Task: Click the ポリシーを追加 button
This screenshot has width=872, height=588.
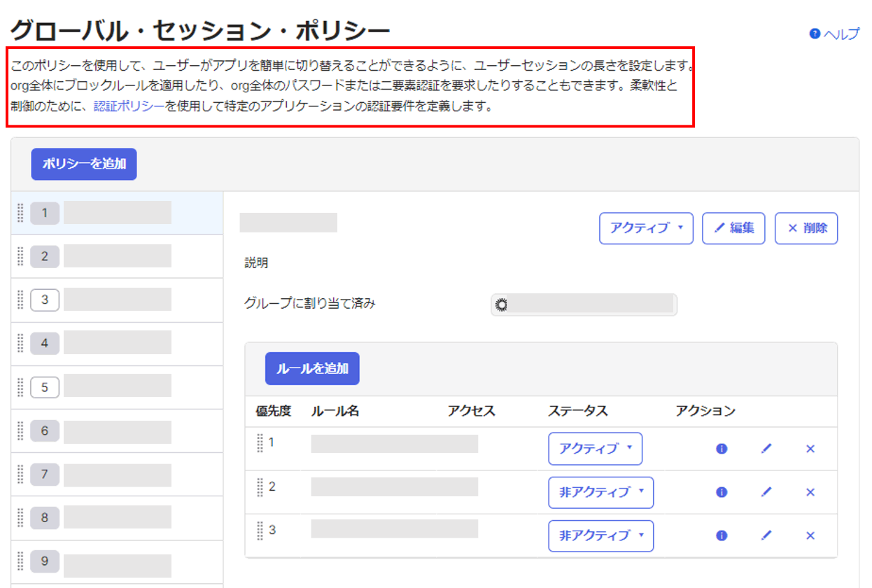Action: (x=84, y=164)
